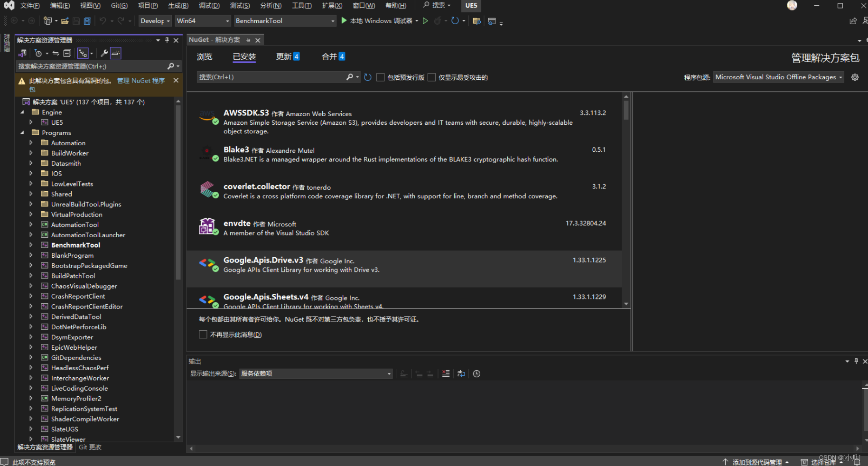
Task: Check the do-not-show-message-again checkbox
Action: pyautogui.click(x=203, y=334)
